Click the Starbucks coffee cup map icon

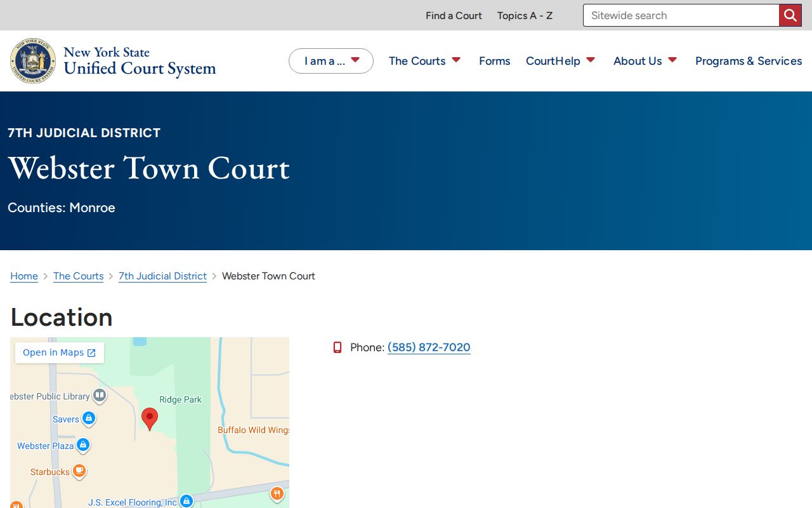pyautogui.click(x=79, y=471)
